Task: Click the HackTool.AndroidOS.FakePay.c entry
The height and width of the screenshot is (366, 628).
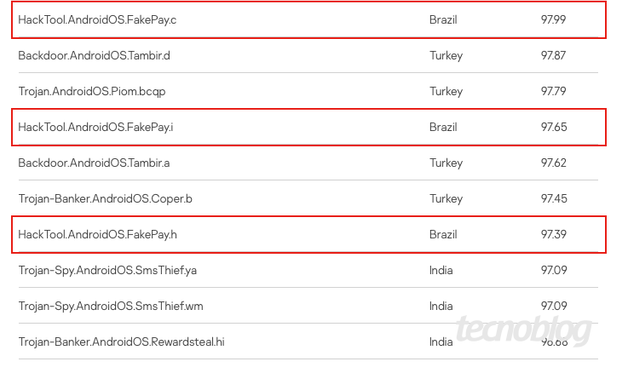Action: (97, 20)
